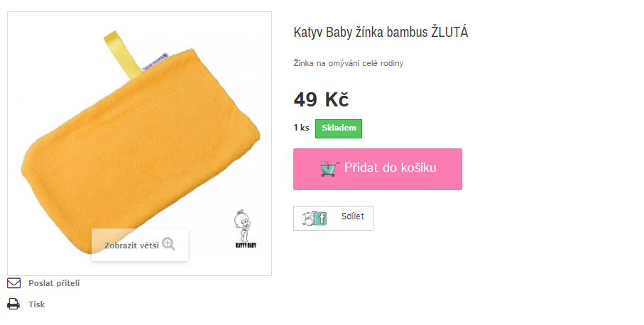The height and width of the screenshot is (325, 644).
Task: Open the Tisk print link
Action: tap(36, 304)
